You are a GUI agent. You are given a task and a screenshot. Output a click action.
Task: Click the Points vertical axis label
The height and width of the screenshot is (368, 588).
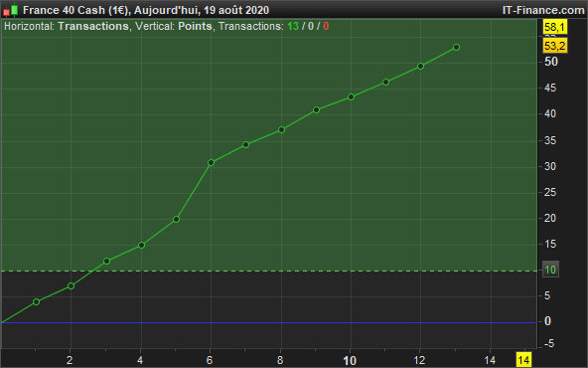point(195,26)
